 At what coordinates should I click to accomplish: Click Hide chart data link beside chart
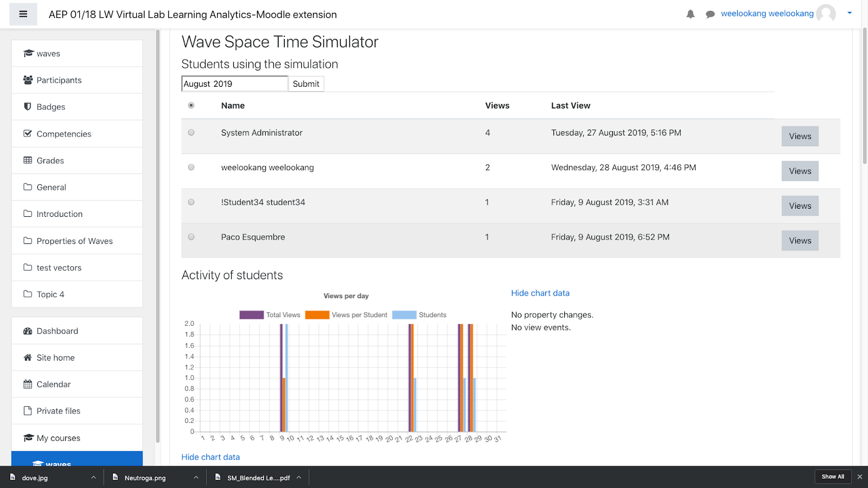click(540, 293)
